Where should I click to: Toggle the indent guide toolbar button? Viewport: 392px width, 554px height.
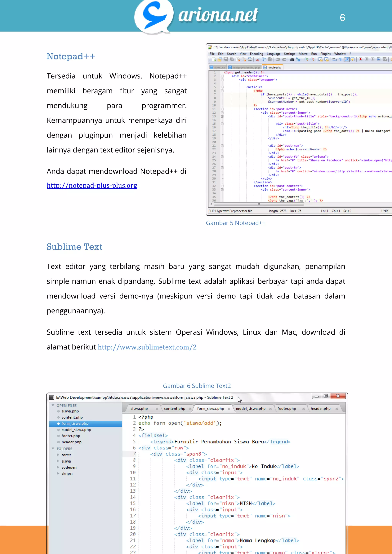347,59
